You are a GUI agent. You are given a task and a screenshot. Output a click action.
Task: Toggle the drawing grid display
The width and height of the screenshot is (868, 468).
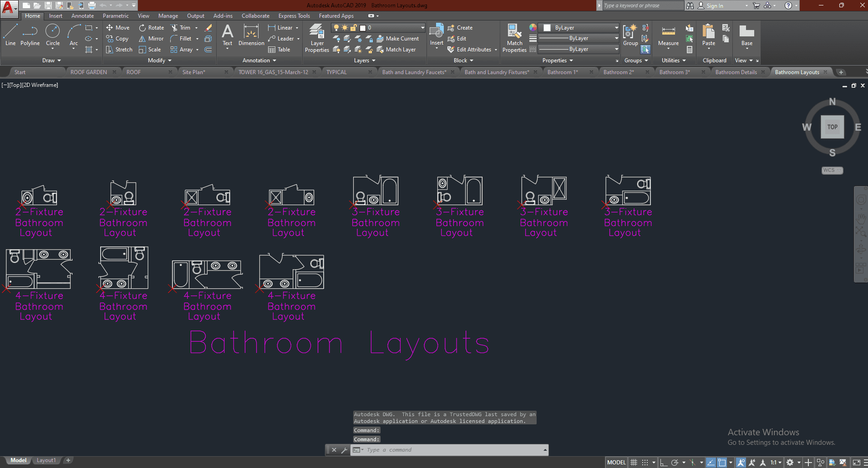point(634,463)
